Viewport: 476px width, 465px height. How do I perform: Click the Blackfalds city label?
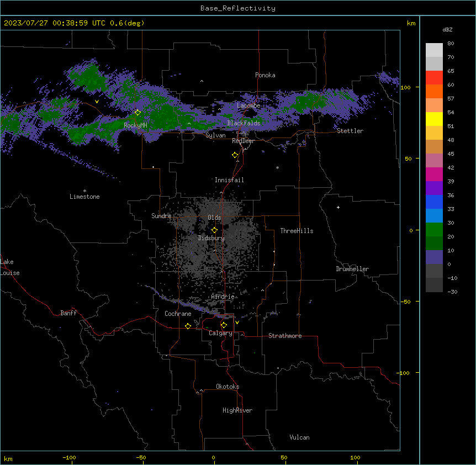[x=244, y=123]
